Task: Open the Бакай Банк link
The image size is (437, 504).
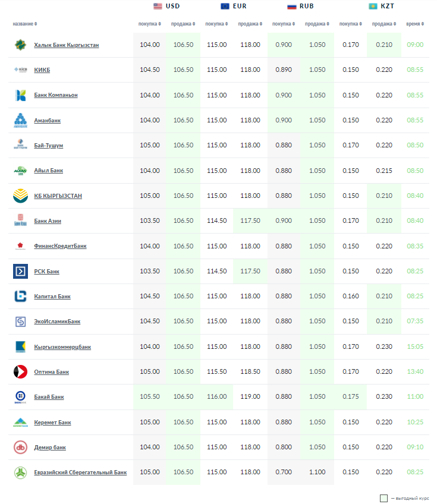Action: click(49, 397)
